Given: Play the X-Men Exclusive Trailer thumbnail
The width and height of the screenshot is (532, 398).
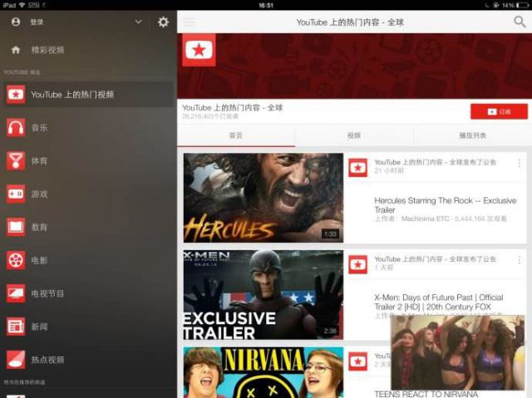Looking at the screenshot, I should (263, 294).
